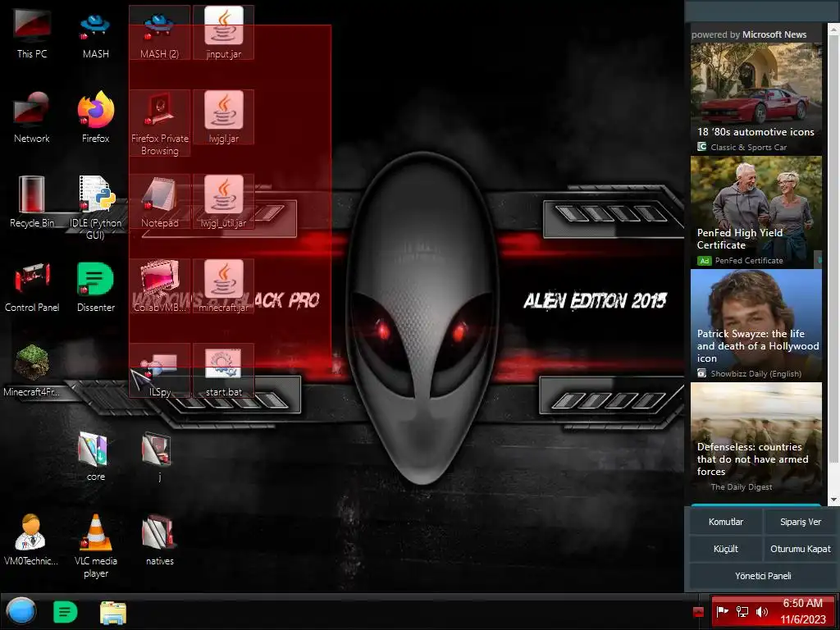Click the network tray icon
840x630 pixels.
(742, 611)
